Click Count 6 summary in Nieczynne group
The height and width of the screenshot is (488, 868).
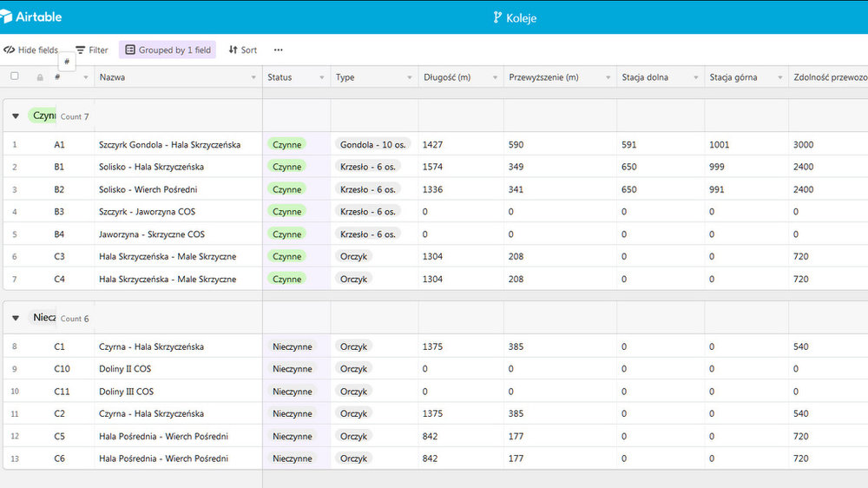(75, 319)
